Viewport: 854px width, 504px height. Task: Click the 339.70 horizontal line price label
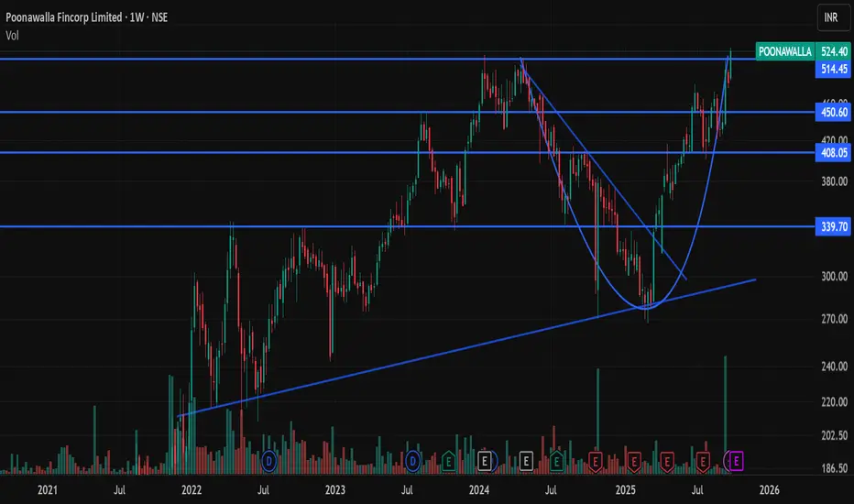834,226
